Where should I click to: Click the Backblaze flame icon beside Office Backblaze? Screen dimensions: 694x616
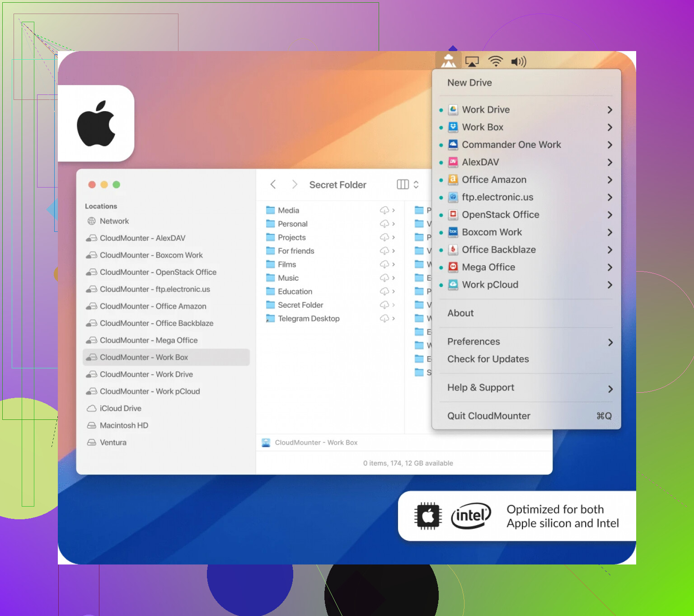coord(453,249)
